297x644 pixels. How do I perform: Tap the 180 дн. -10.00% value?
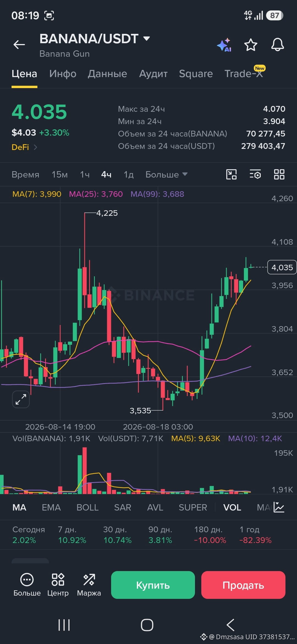point(210,540)
